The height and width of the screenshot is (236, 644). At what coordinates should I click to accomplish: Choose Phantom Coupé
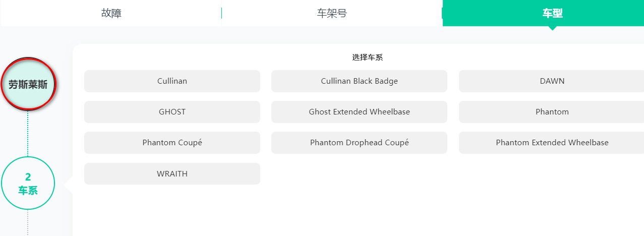(172, 143)
